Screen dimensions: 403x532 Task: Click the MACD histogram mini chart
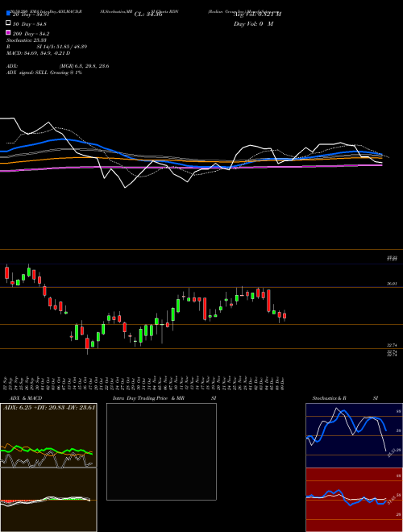coord(48,500)
